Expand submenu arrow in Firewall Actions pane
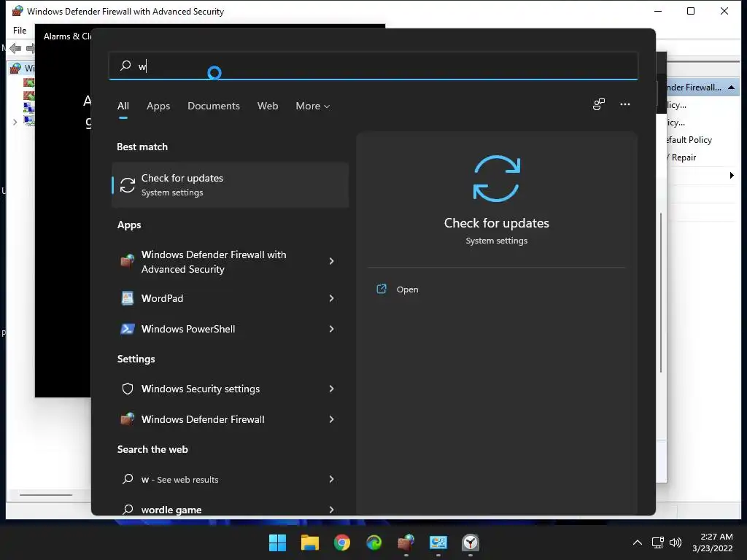This screenshot has width=747, height=560. pos(732,175)
